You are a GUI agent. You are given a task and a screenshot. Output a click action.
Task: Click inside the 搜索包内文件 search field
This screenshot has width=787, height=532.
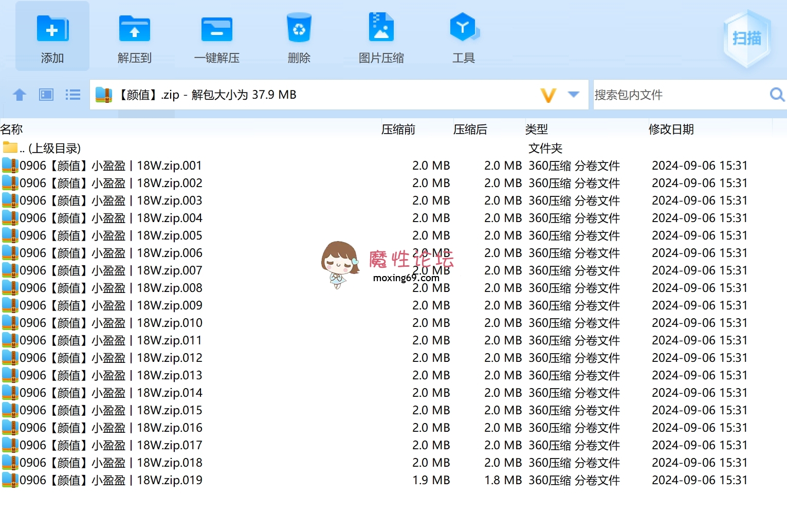coord(668,95)
